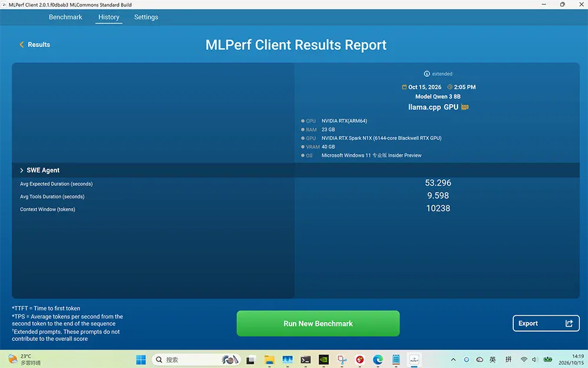
Task: Click the MLPerf Client taskbar icon
Action: pos(414,360)
